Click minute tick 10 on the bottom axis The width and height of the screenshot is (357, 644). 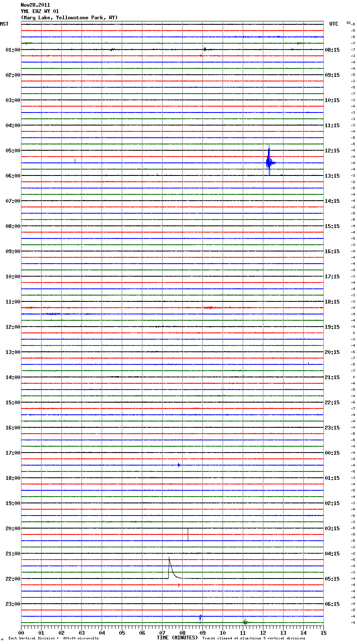click(223, 633)
